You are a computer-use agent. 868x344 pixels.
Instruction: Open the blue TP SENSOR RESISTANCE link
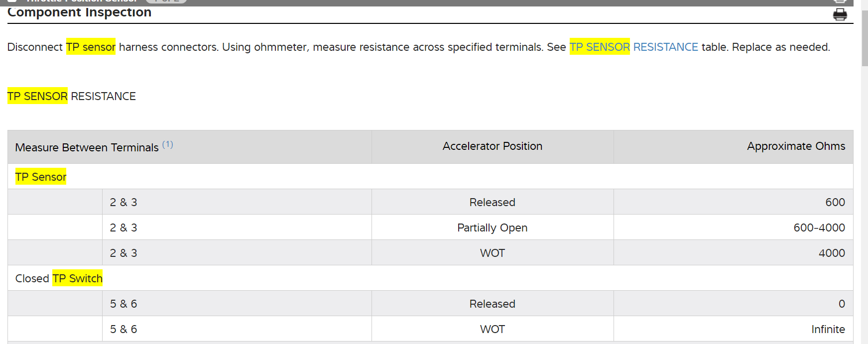pyautogui.click(x=633, y=47)
